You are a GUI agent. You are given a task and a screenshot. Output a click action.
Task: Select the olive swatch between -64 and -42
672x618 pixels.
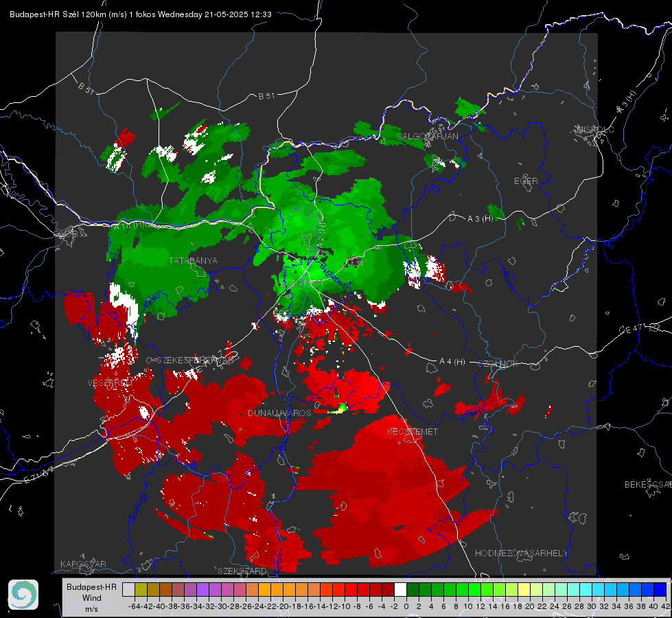coord(141,589)
